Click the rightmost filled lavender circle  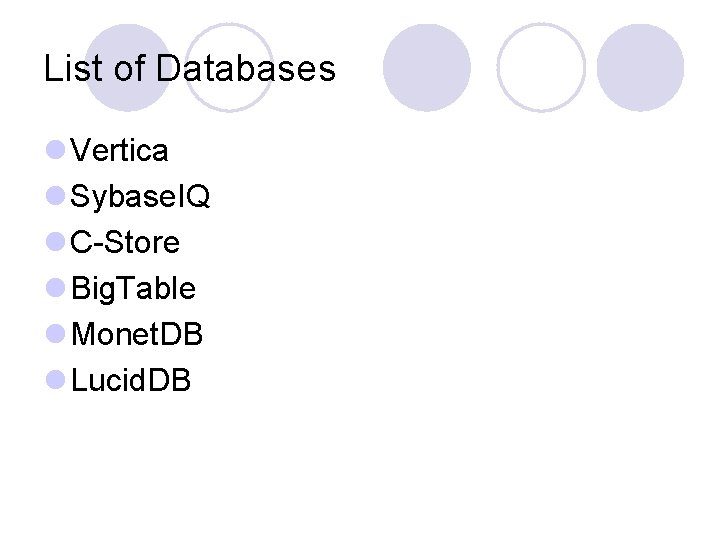click(641, 68)
